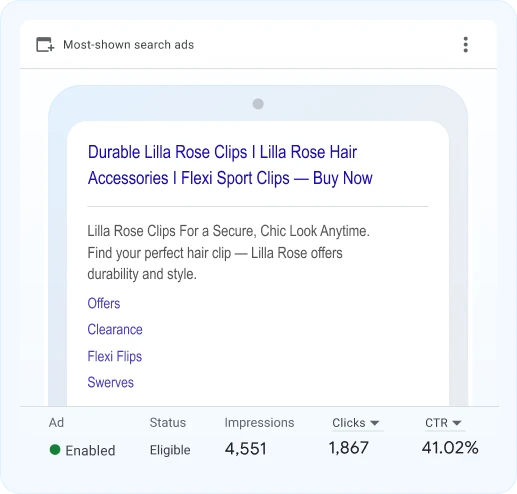Select the 1,867 clicks value
The width and height of the screenshot is (517, 494).
click(348, 448)
